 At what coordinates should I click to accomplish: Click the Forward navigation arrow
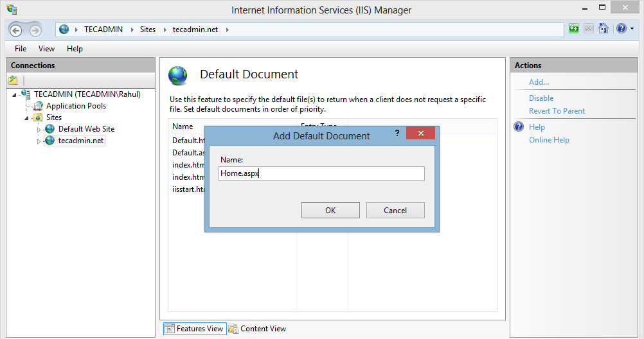coord(36,30)
